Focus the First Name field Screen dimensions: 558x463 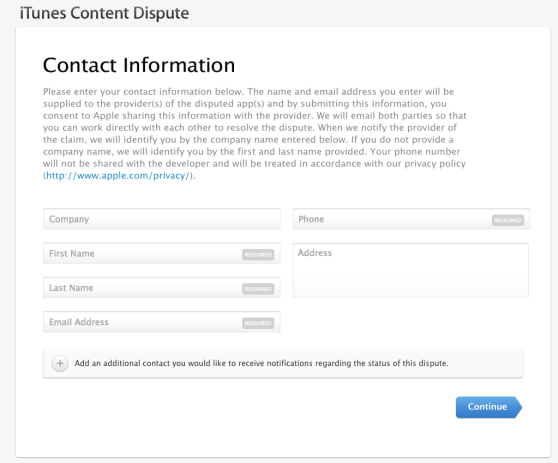coord(162,253)
